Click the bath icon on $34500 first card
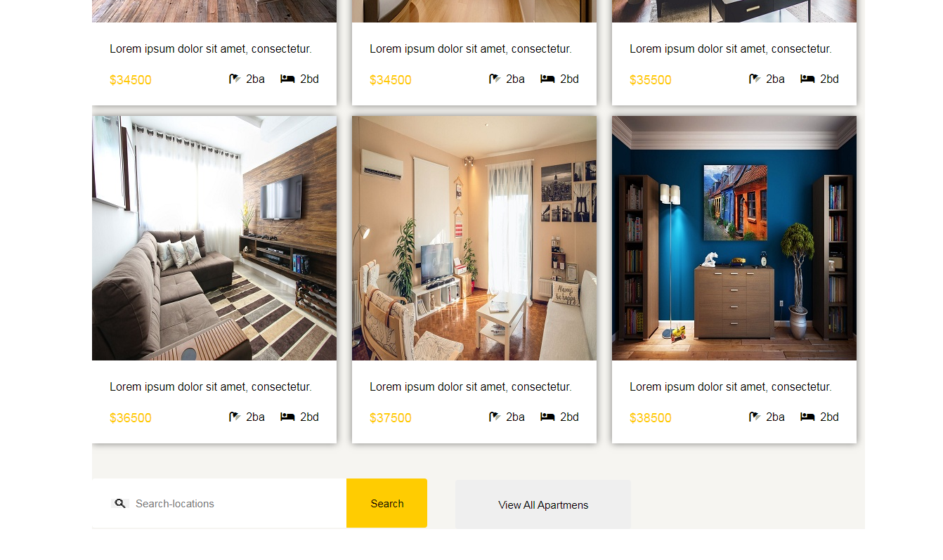Screen dimensions: 943x560 click(x=235, y=79)
